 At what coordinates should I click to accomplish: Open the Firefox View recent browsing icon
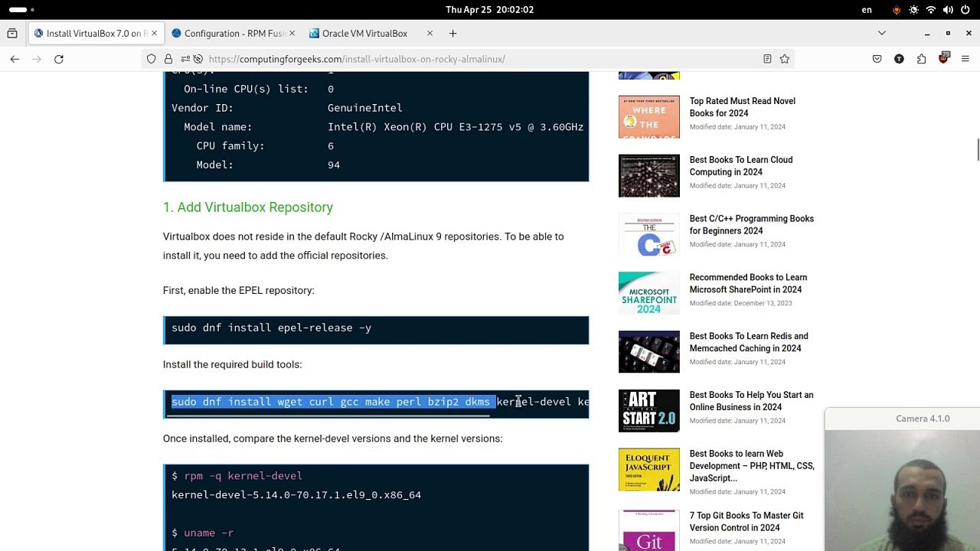pyautogui.click(x=12, y=34)
